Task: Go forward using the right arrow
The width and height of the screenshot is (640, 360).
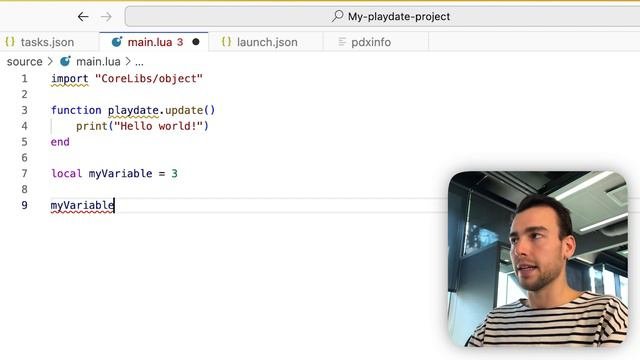Action: click(x=106, y=17)
